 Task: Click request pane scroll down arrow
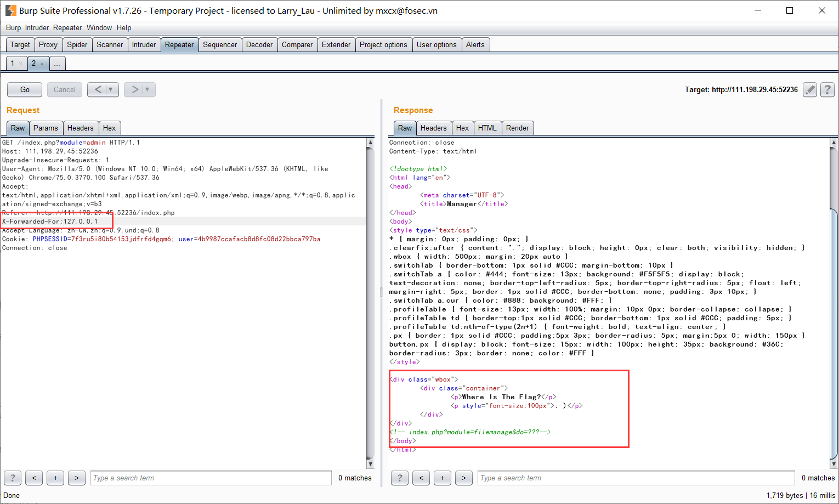pos(370,464)
